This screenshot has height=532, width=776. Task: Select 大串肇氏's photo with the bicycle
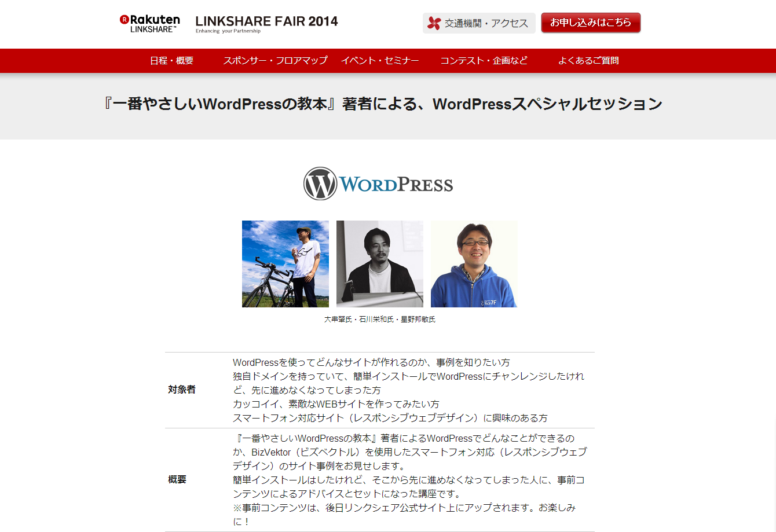[285, 264]
